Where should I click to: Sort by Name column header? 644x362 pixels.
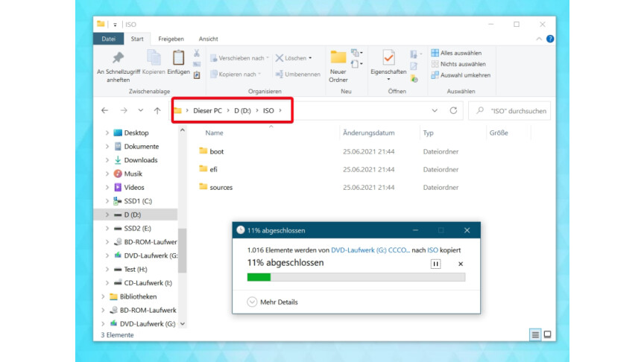coord(215,133)
